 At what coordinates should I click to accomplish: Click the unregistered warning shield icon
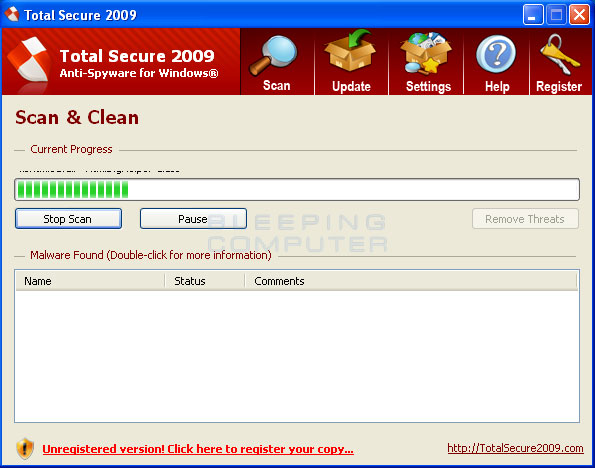click(25, 448)
